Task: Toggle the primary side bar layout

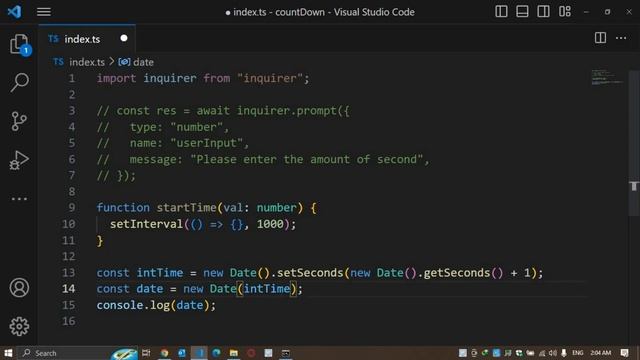Action: click(x=501, y=11)
